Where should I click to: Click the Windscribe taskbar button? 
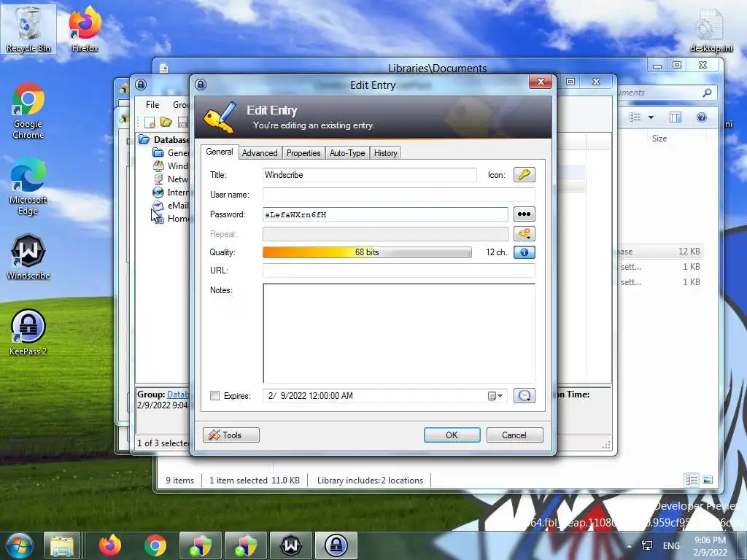tap(290, 545)
